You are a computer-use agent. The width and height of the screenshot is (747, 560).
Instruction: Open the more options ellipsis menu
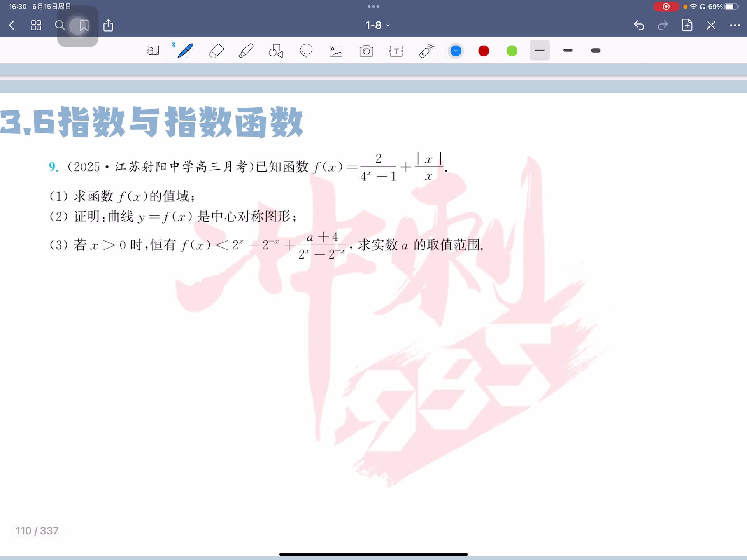click(x=735, y=25)
